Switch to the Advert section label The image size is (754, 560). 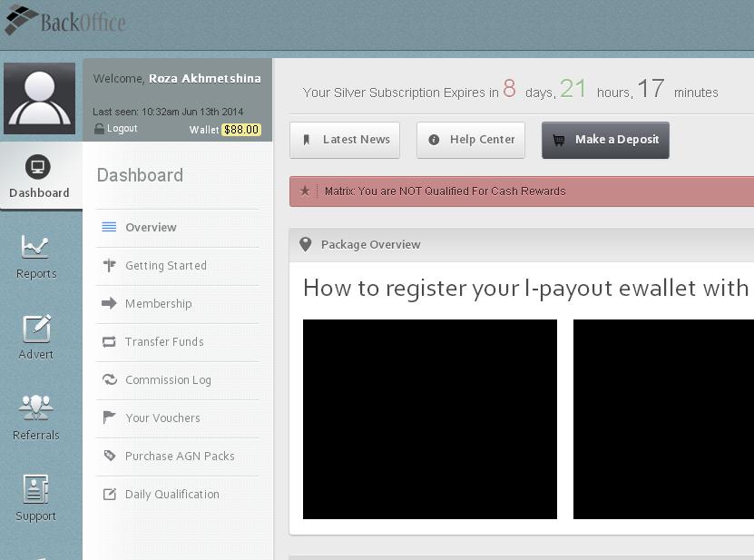click(36, 355)
